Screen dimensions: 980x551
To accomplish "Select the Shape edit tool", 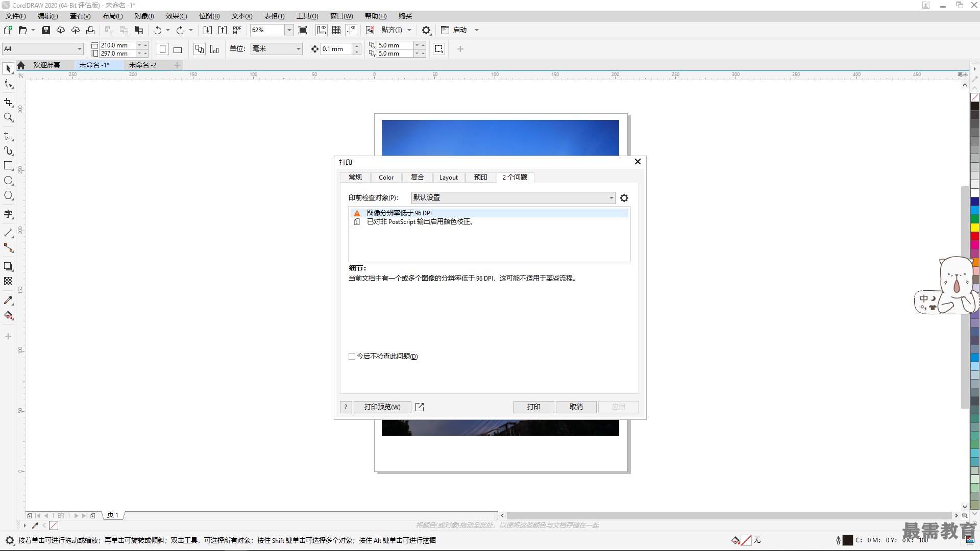I will (x=8, y=84).
